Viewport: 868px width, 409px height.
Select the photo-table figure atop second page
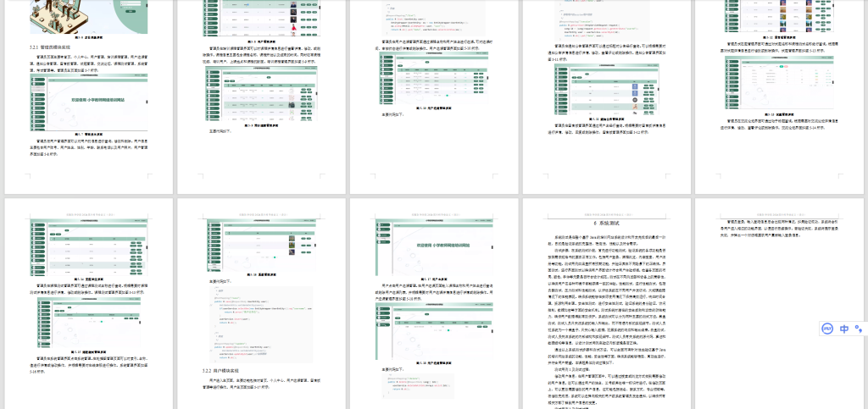261,17
